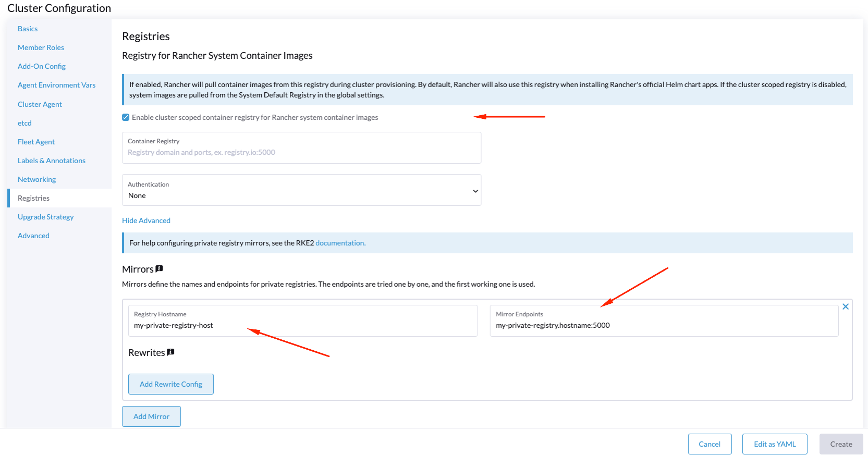The image size is (868, 455).
Task: Click the Create button
Action: click(x=841, y=444)
